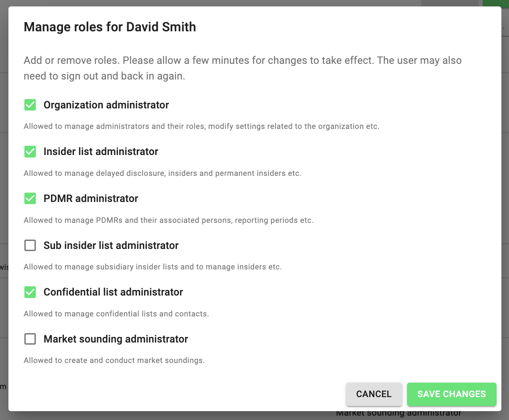Cancel the role changes

pyautogui.click(x=374, y=394)
